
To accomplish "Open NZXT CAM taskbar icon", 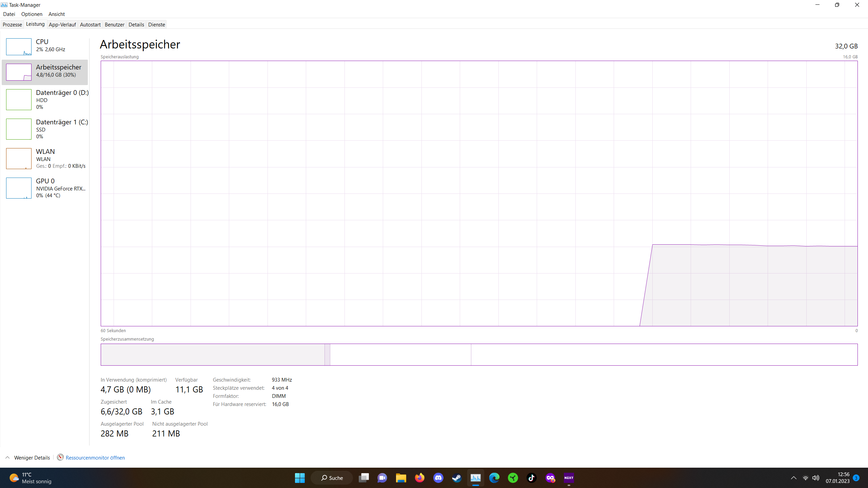I will pyautogui.click(x=569, y=478).
